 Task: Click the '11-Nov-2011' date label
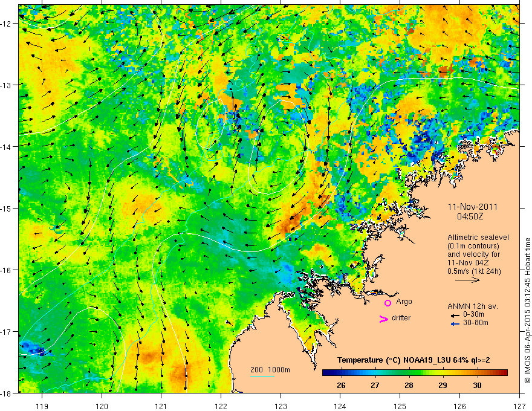473,207
